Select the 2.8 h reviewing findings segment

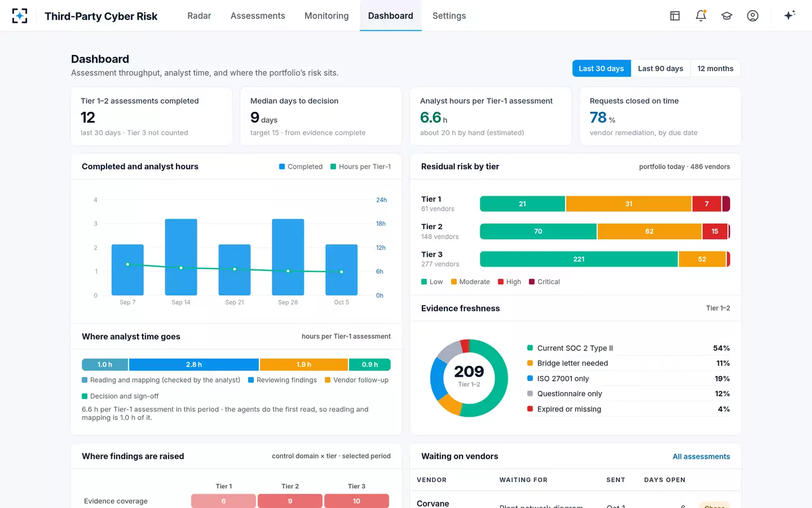(x=194, y=365)
